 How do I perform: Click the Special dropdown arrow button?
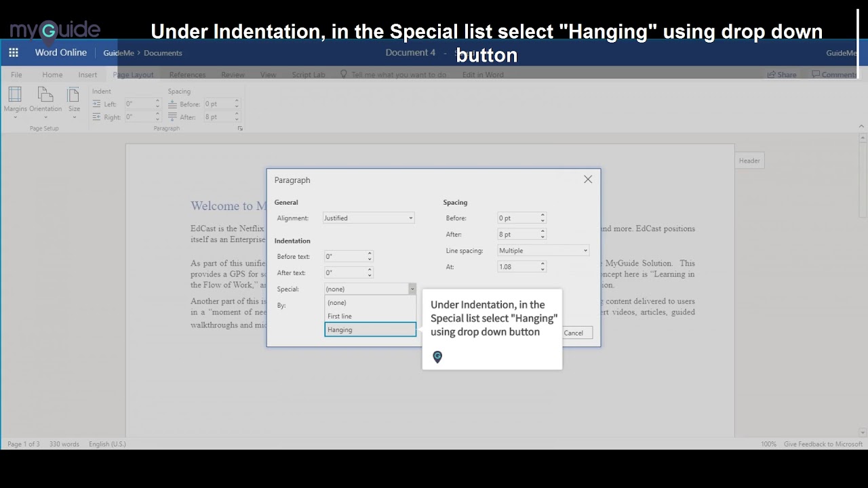coord(412,289)
